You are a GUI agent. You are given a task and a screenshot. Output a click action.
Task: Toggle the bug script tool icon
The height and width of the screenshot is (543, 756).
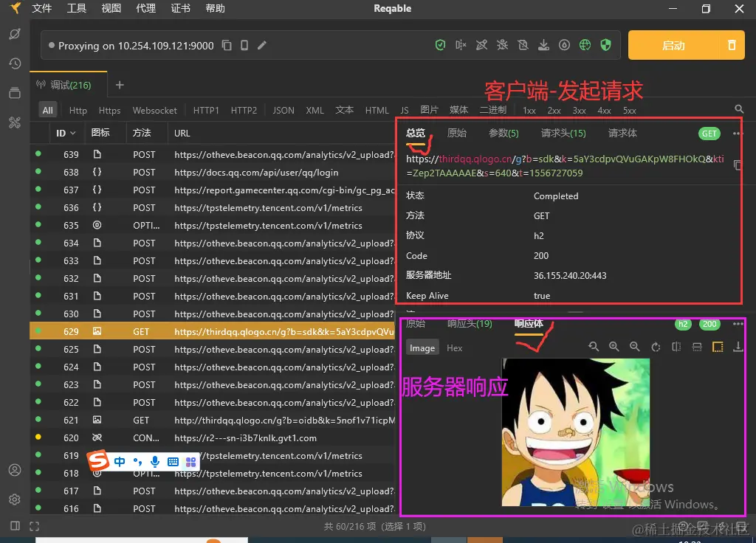tap(502, 45)
